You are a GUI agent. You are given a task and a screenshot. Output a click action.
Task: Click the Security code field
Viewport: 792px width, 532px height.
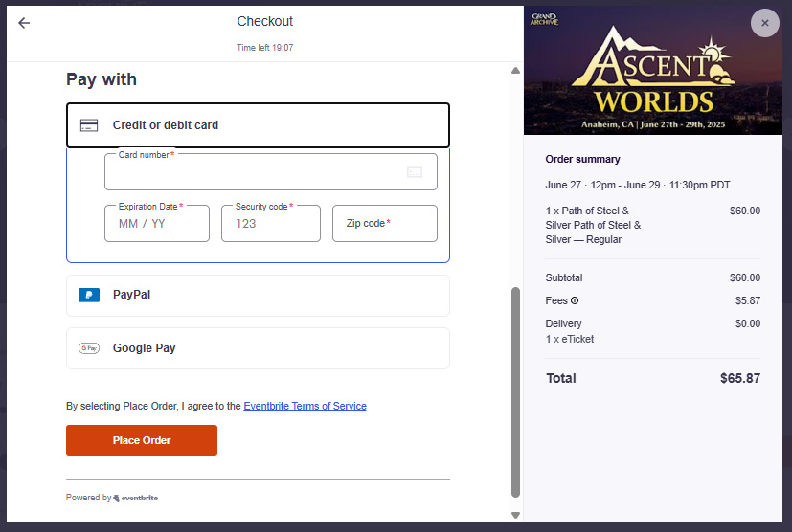[271, 224]
